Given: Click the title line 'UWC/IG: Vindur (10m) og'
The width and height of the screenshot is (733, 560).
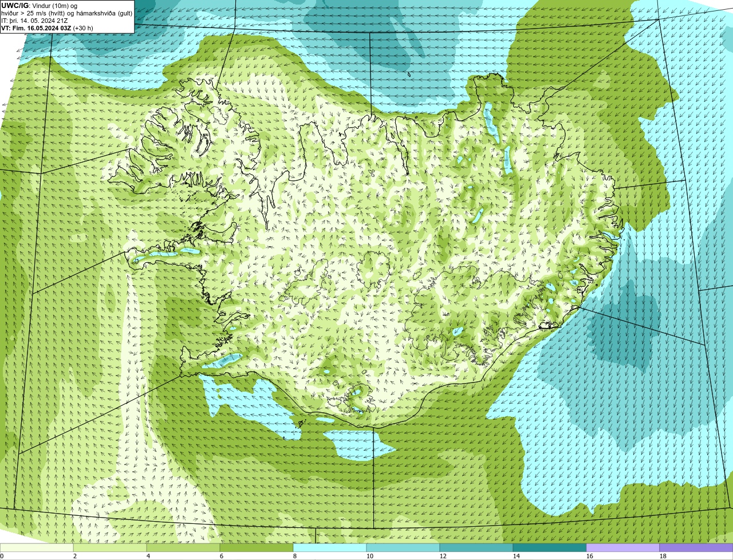Looking at the screenshot, I should click(39, 6).
